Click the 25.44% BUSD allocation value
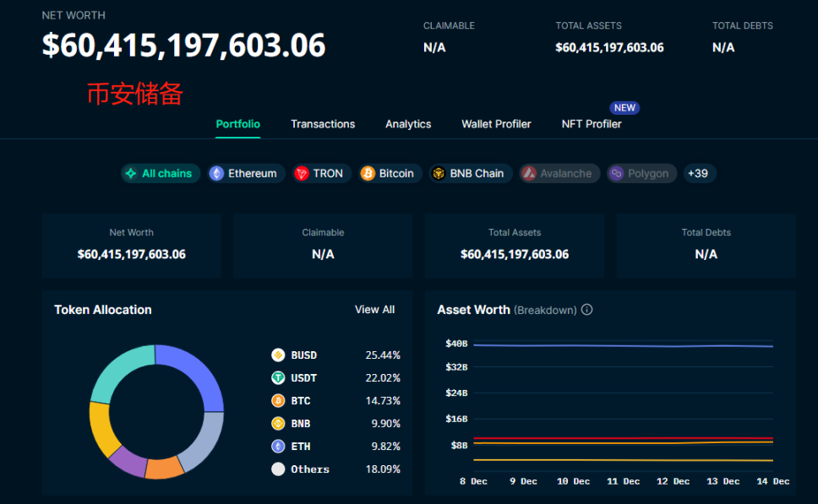Screen dimensions: 818x504 383,355
